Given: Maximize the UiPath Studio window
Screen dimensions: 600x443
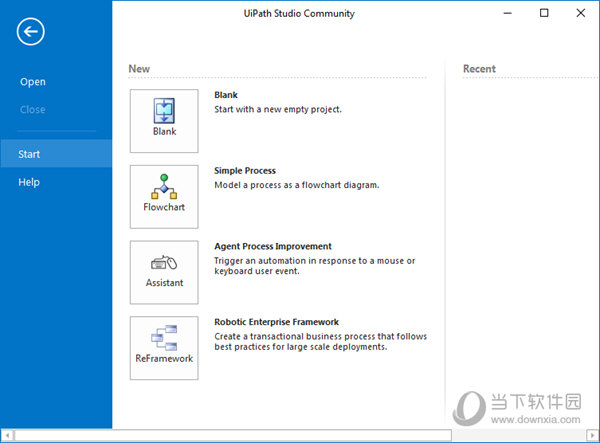Looking at the screenshot, I should pos(544,13).
